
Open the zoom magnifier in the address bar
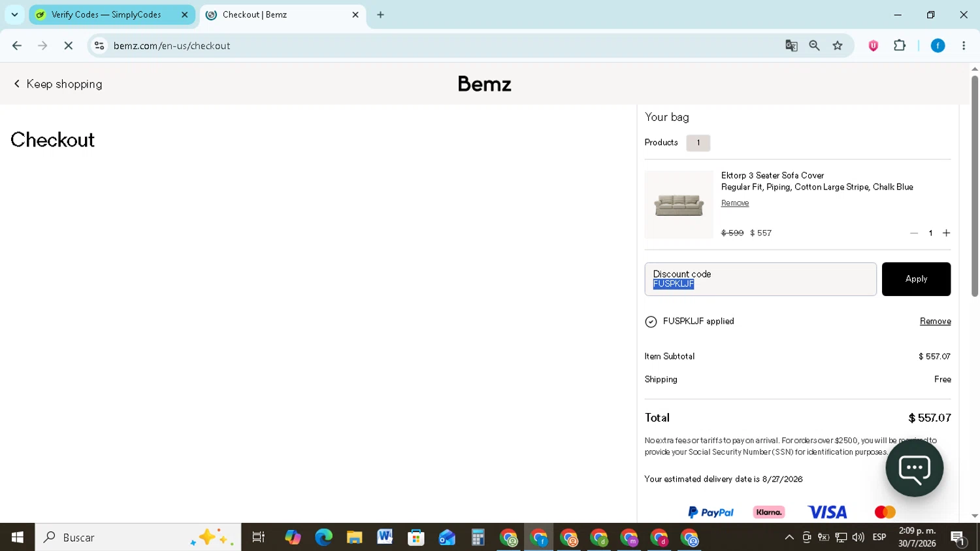pyautogui.click(x=814, y=46)
